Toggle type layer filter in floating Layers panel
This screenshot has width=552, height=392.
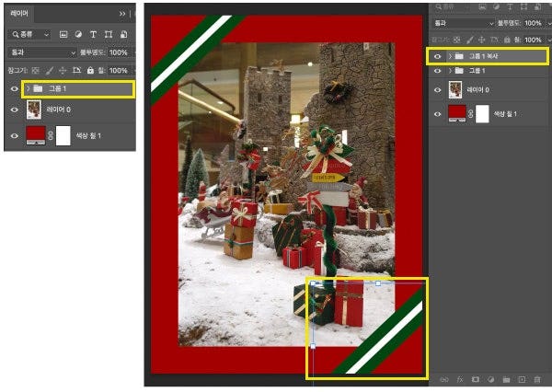93,35
